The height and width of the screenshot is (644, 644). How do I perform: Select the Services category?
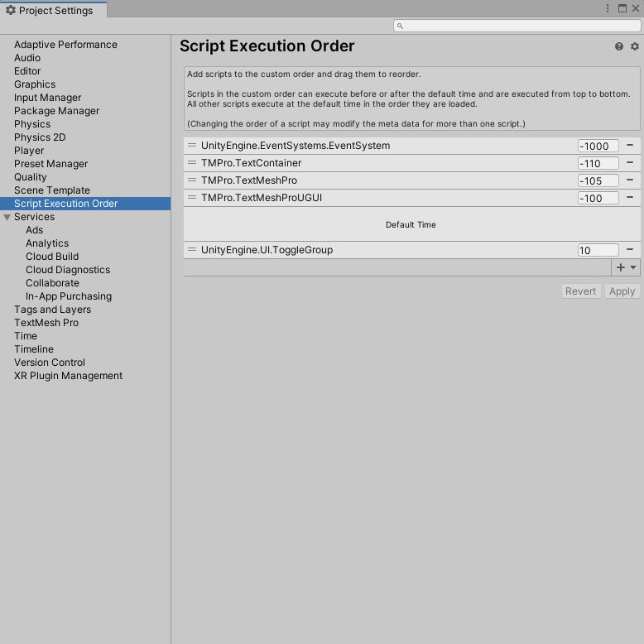(34, 217)
